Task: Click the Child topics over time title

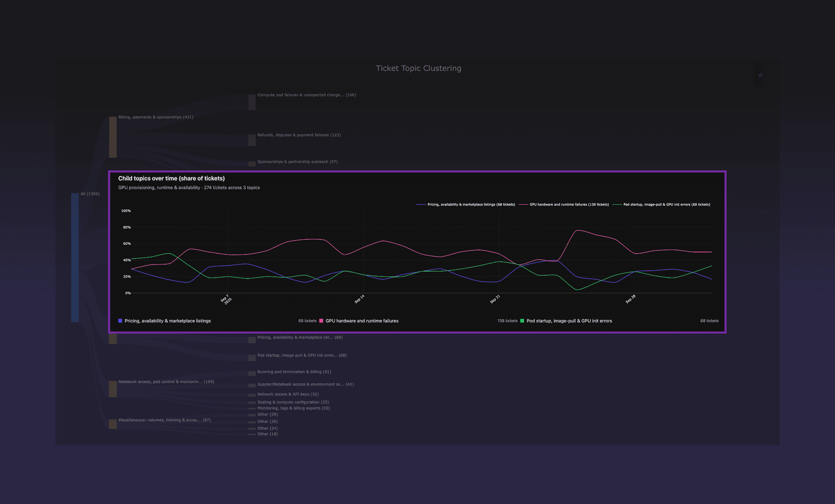Action: (171, 179)
